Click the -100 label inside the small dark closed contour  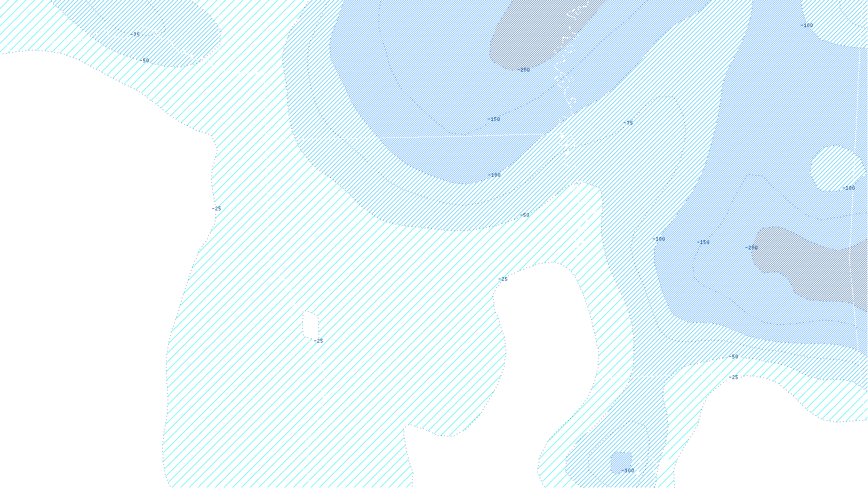[628, 471]
